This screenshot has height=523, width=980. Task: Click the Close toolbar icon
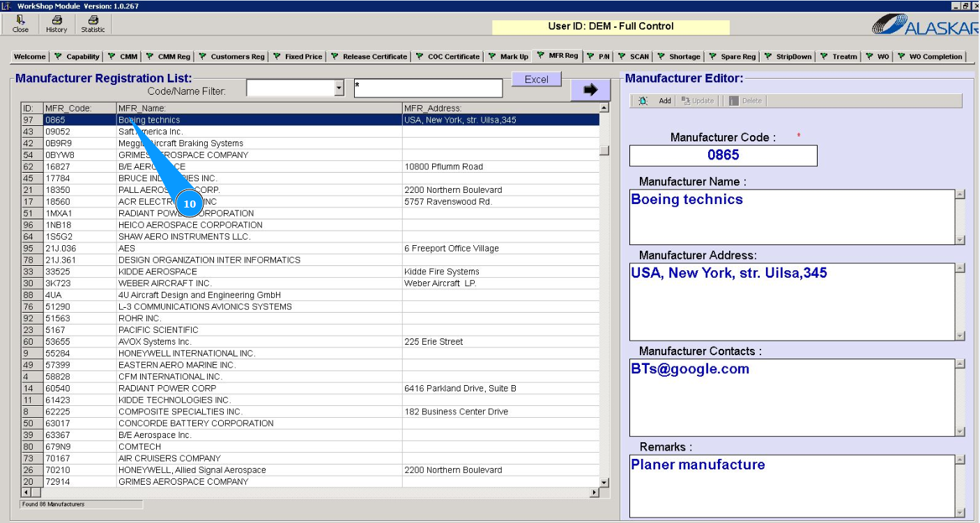(21, 24)
